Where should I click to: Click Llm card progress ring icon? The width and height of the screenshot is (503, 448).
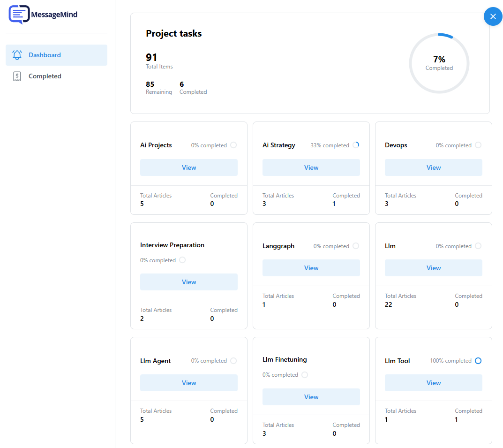(478, 246)
